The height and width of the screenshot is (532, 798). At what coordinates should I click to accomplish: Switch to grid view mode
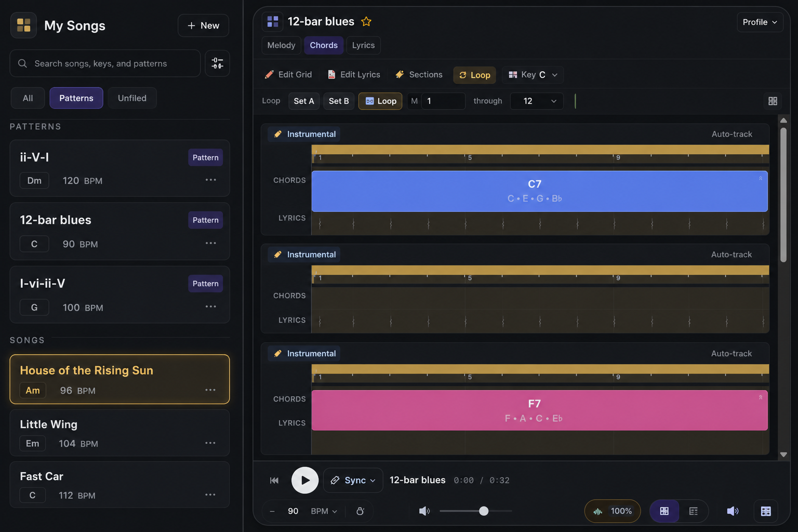pyautogui.click(x=664, y=511)
